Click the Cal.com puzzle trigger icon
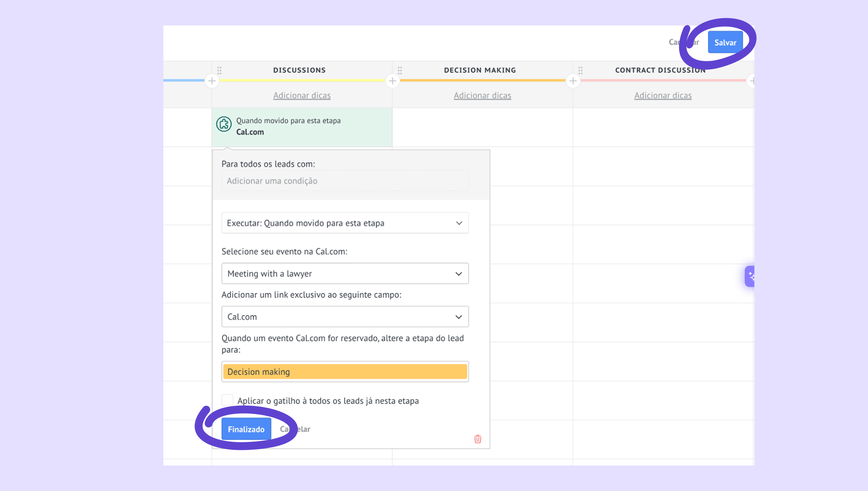Image resolution: width=868 pixels, height=491 pixels. point(224,124)
